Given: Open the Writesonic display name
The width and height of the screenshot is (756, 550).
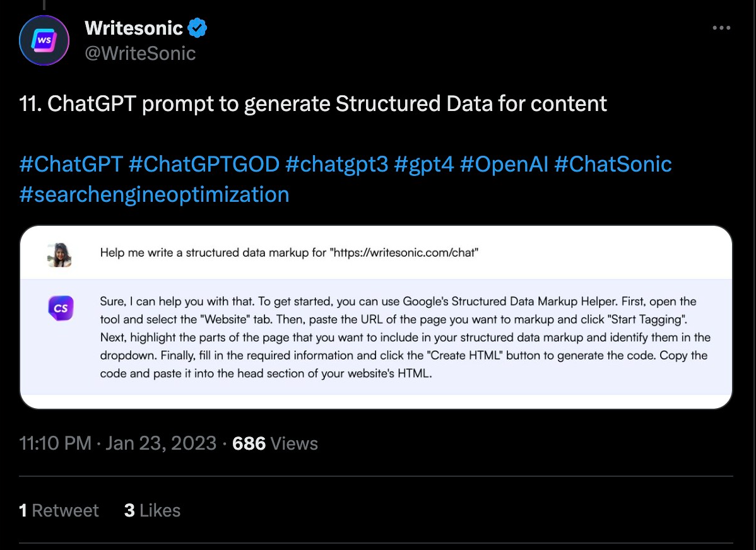Looking at the screenshot, I should click(x=134, y=28).
